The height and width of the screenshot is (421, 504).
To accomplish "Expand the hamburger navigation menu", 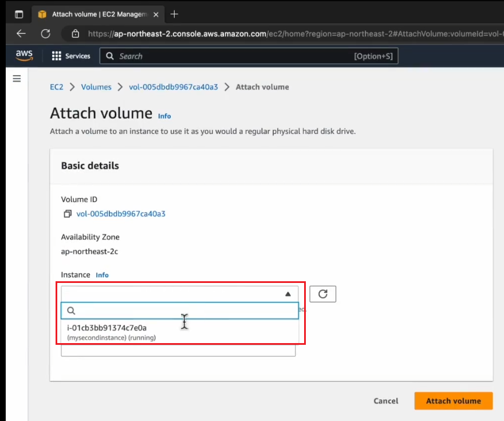I will coord(17,78).
